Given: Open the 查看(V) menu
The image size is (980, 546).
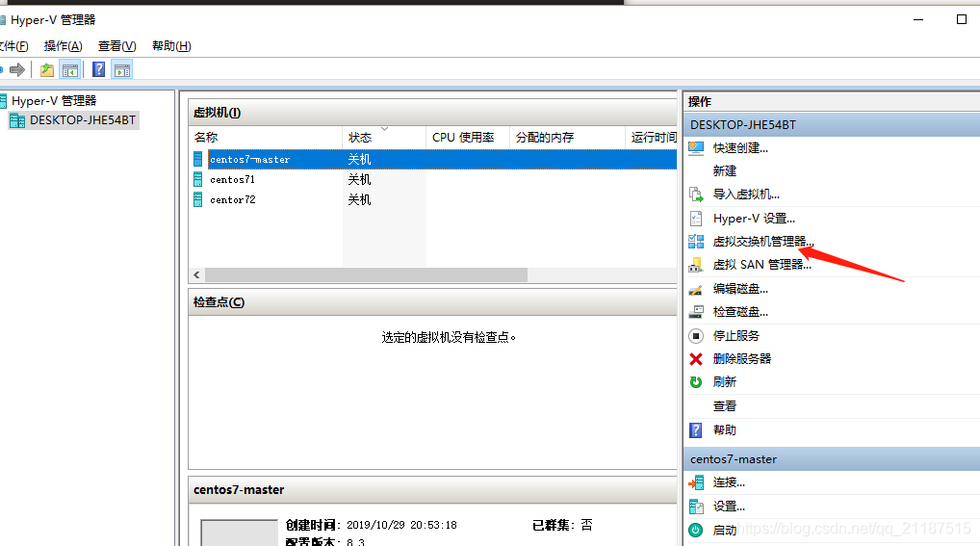Looking at the screenshot, I should click(x=116, y=45).
